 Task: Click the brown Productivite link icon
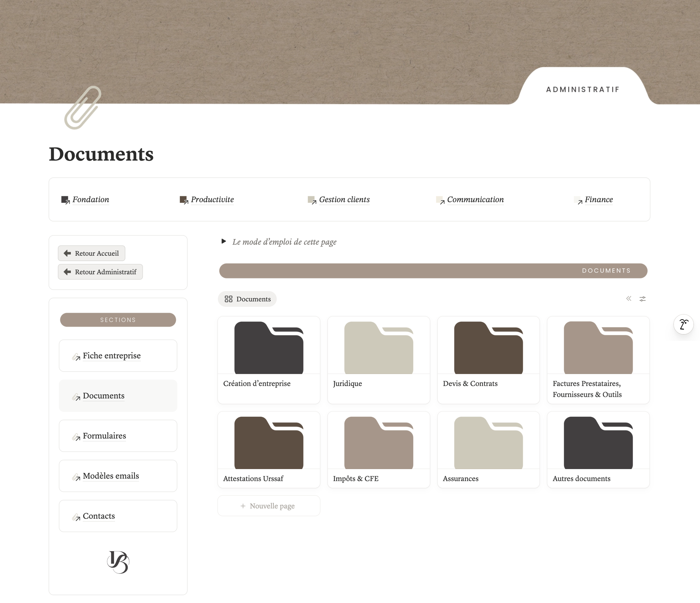[184, 200]
